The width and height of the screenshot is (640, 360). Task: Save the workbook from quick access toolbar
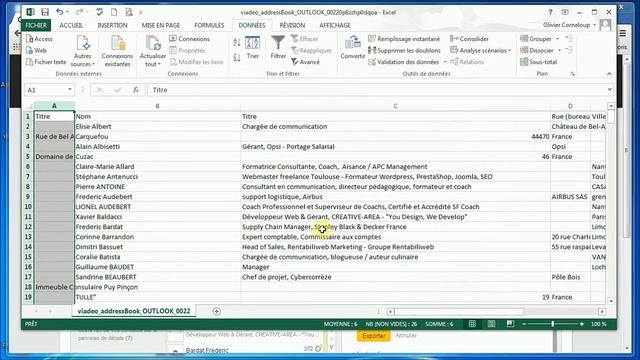coord(45,12)
